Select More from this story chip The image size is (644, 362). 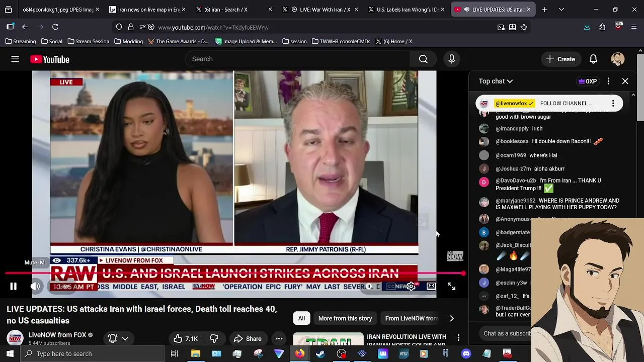coord(345,318)
